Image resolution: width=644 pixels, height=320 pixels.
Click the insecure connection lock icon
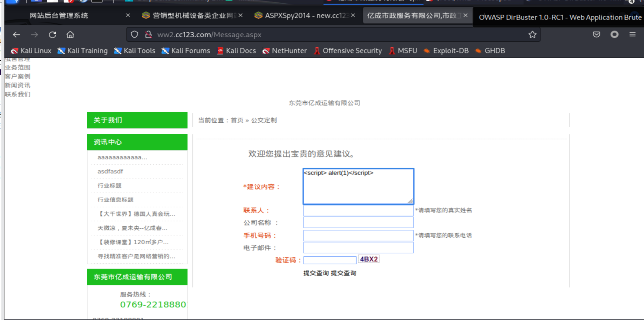click(148, 35)
